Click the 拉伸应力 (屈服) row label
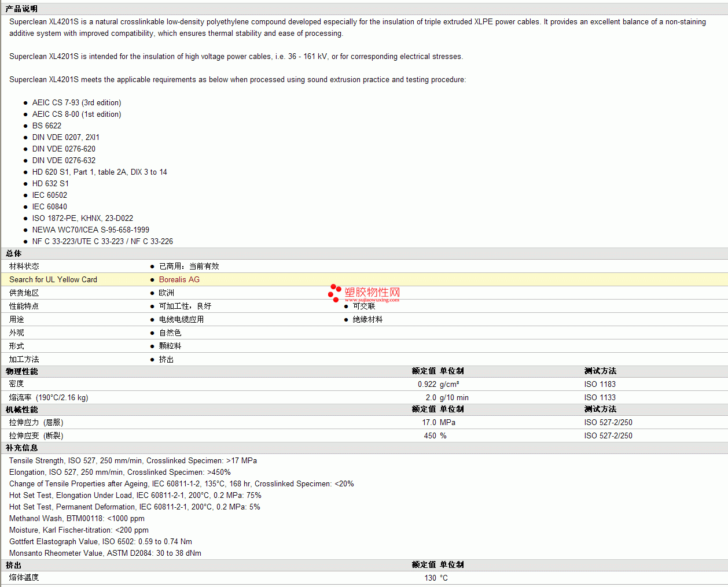 [36, 422]
